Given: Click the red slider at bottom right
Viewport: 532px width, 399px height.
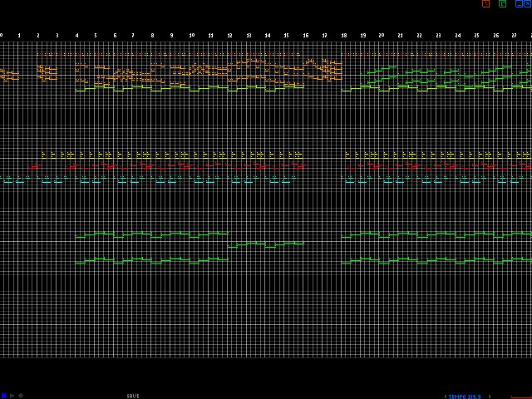Looking at the screenshot, I should pos(521,397).
